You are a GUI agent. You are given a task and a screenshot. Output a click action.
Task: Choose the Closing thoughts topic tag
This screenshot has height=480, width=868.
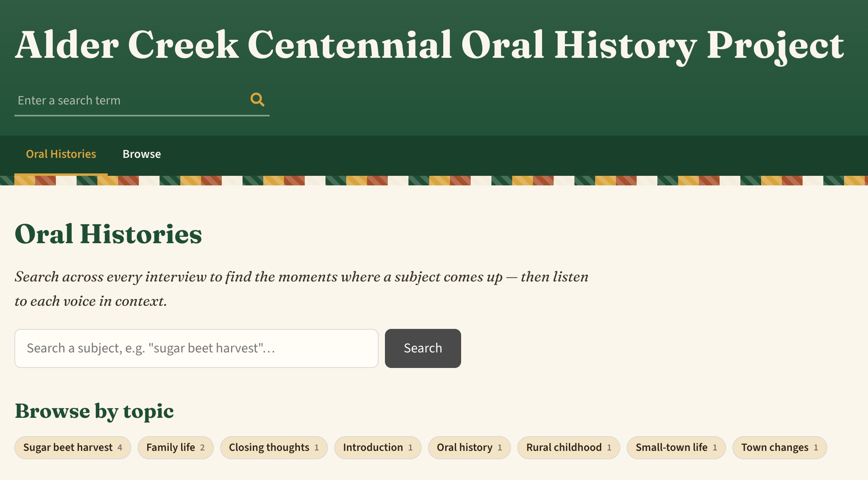pos(274,447)
